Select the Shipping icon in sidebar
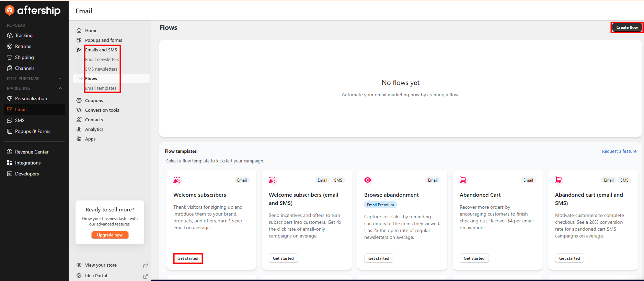Image resolution: width=644 pixels, height=281 pixels. pyautogui.click(x=10, y=57)
